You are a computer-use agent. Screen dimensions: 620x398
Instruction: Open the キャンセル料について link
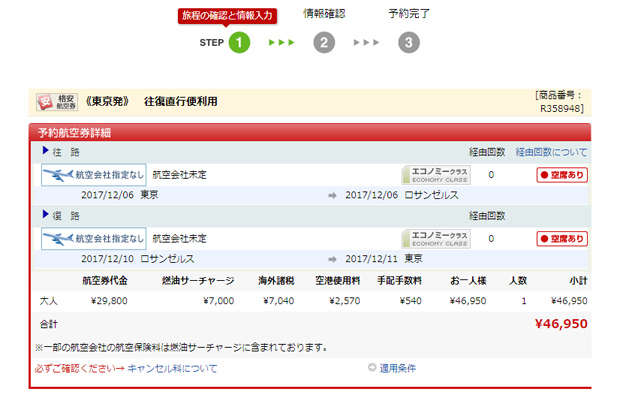(172, 369)
